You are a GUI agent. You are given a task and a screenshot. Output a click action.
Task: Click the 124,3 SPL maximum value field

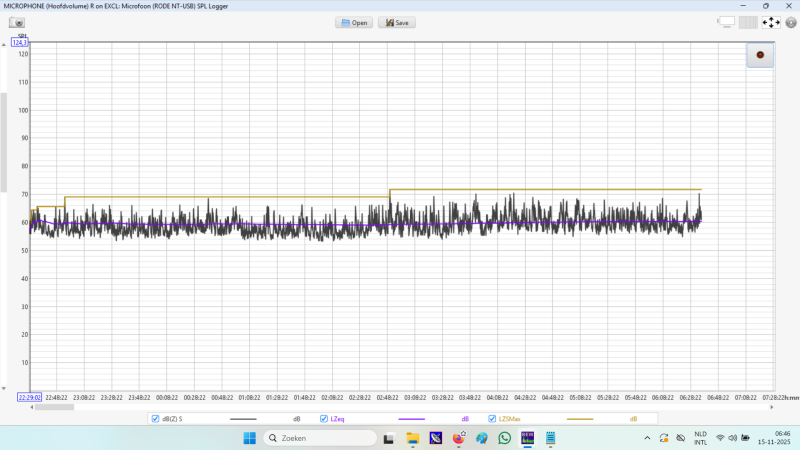(x=20, y=42)
